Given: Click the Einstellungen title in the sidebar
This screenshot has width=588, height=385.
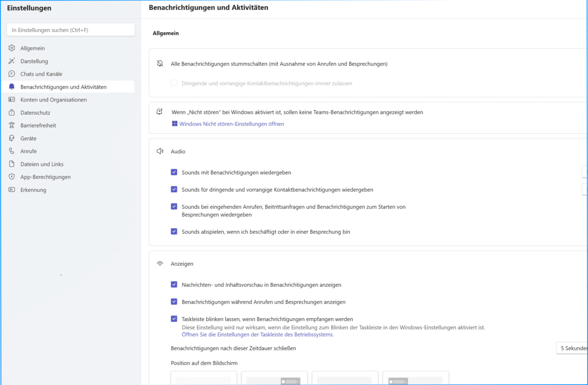Looking at the screenshot, I should click(29, 8).
